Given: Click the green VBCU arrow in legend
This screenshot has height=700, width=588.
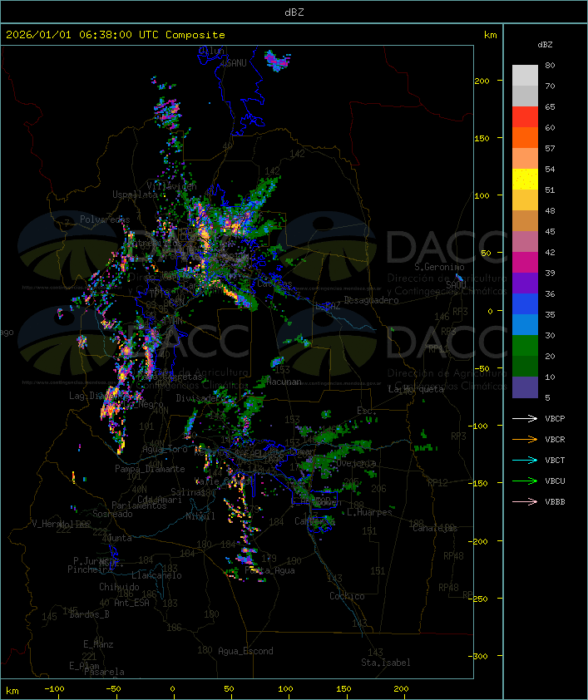Looking at the screenshot, I should point(525,481).
